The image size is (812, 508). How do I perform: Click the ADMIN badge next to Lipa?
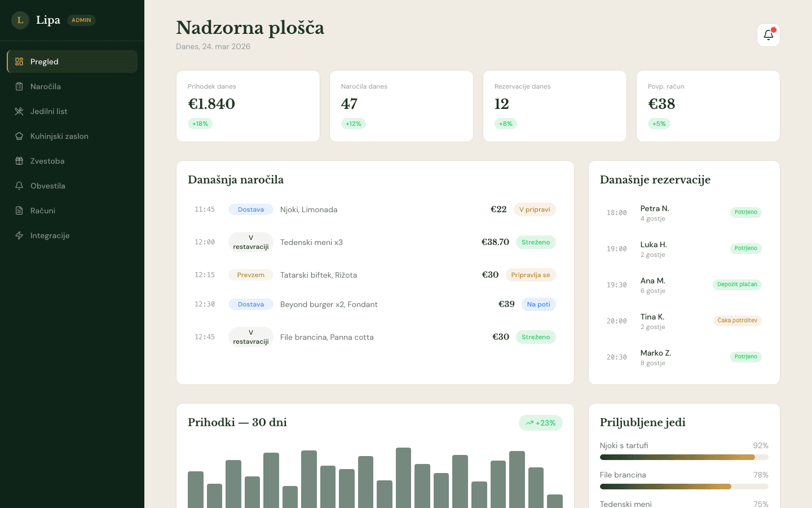click(81, 20)
